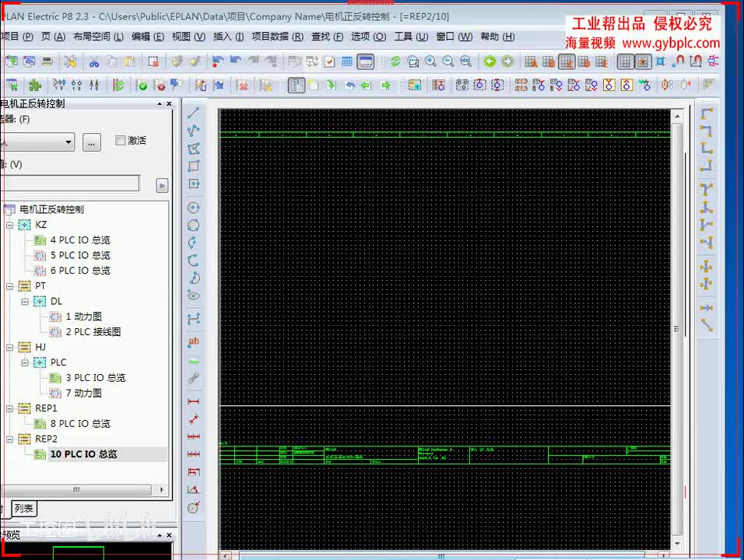The width and height of the screenshot is (744, 560).
Task: Select page 7 动力图
Action: [83, 393]
